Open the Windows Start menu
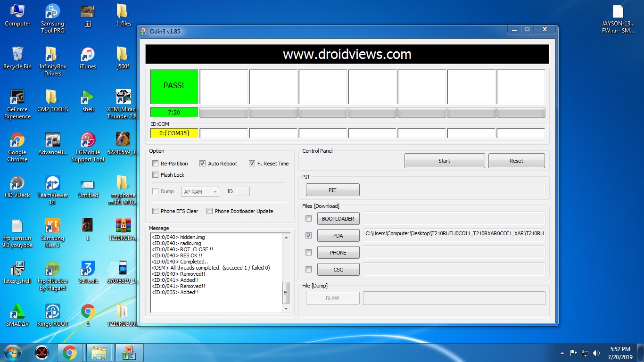This screenshot has width=644, height=362. (12, 353)
